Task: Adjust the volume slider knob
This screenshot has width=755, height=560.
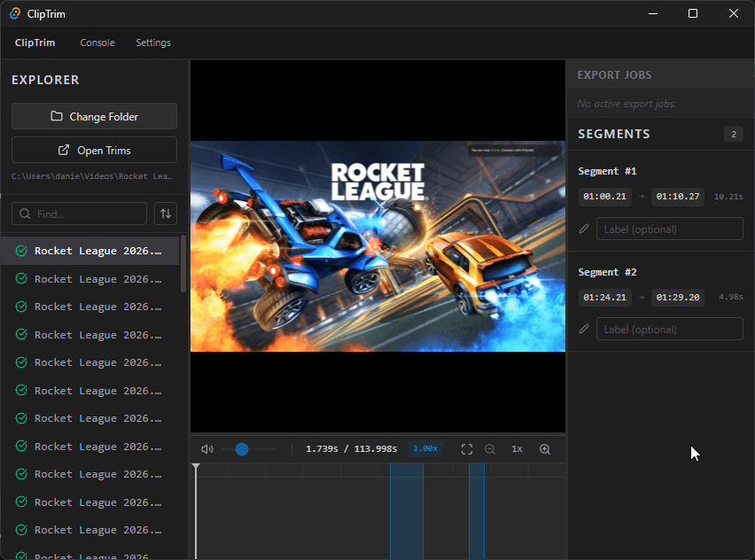Action: [x=242, y=449]
